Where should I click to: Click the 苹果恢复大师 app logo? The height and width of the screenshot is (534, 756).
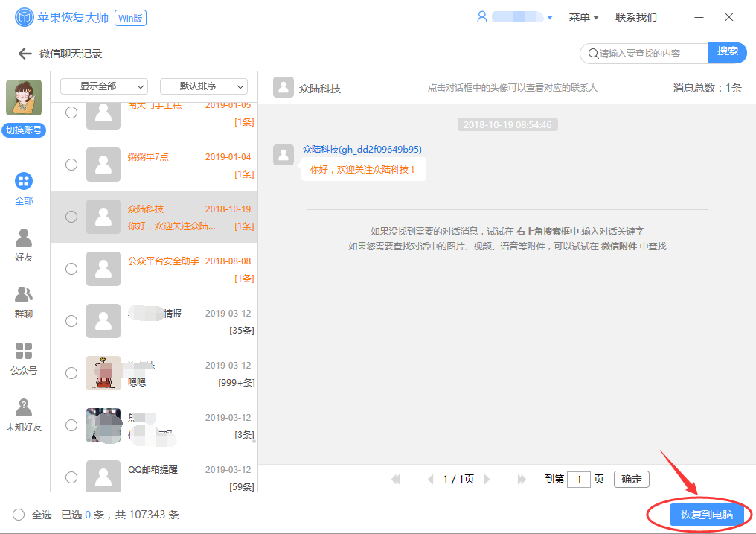pos(24,17)
